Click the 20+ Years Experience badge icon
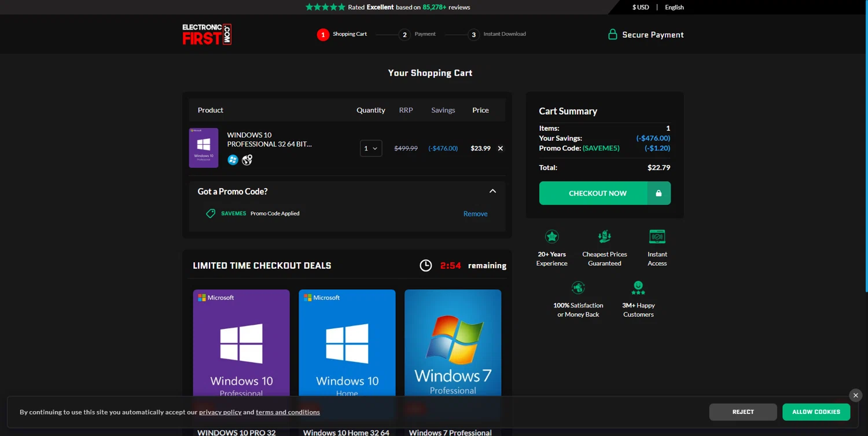 552,236
